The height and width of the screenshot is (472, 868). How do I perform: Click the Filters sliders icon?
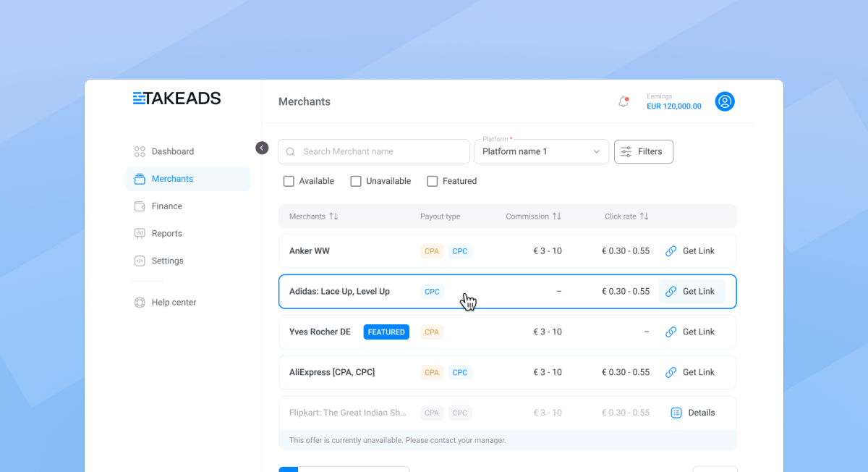(x=626, y=152)
